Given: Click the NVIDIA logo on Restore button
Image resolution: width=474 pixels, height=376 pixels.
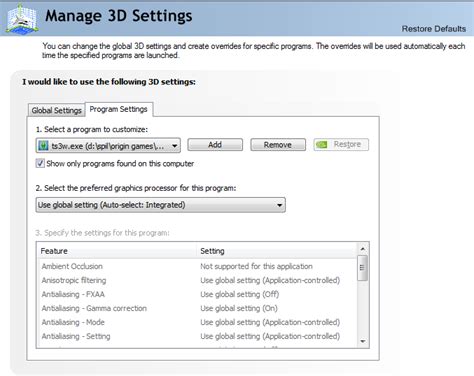Looking at the screenshot, I should [322, 144].
